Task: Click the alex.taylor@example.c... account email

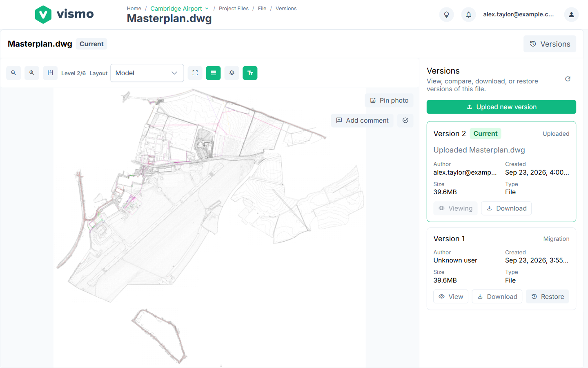Action: pyautogui.click(x=519, y=14)
